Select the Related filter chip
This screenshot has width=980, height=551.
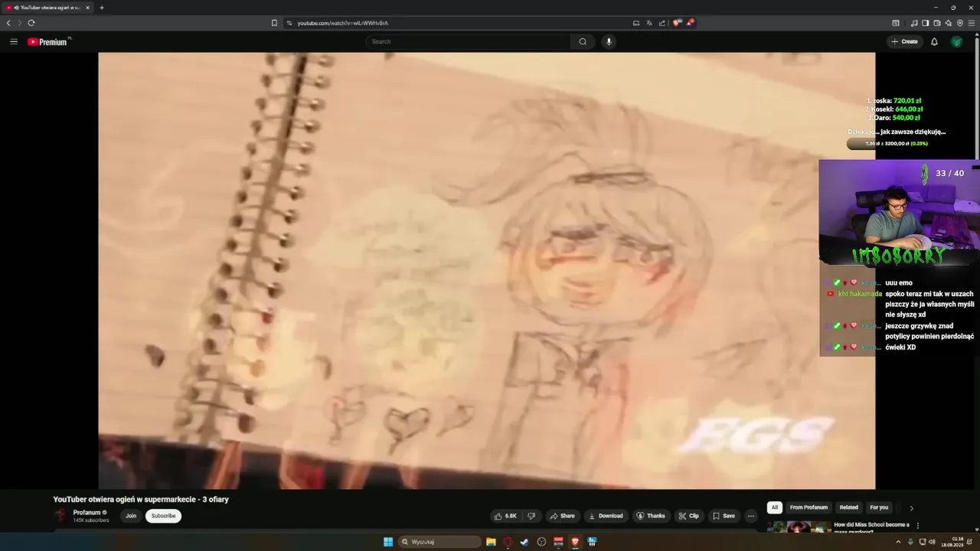click(849, 507)
